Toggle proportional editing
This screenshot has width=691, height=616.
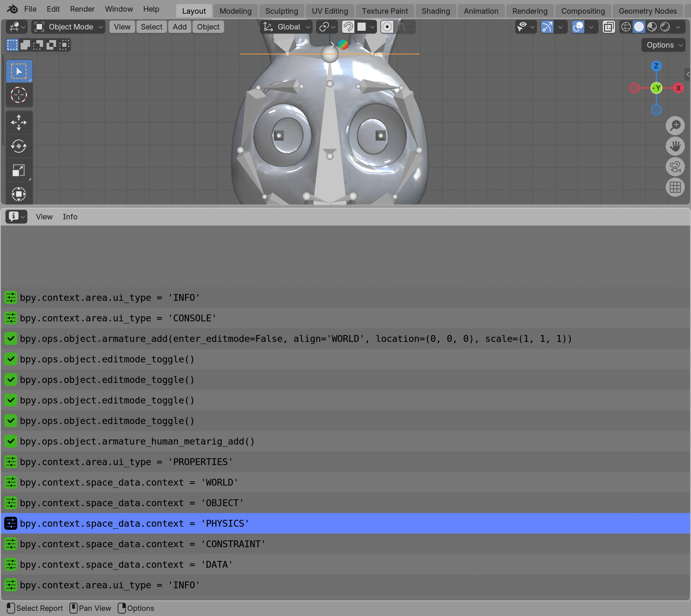(387, 27)
